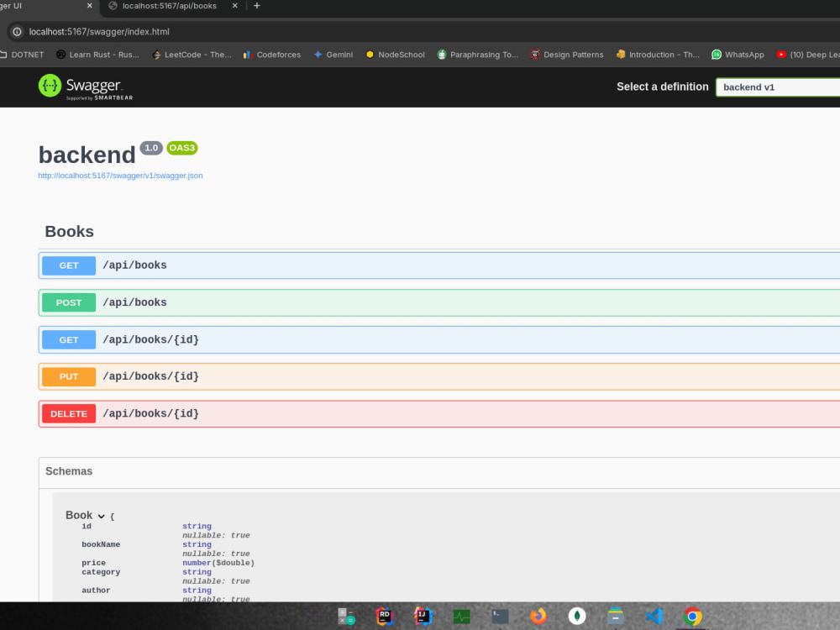This screenshot has height=630, width=840.
Task: Open IntelliJ IDEA from the taskbar
Action: [x=423, y=615]
